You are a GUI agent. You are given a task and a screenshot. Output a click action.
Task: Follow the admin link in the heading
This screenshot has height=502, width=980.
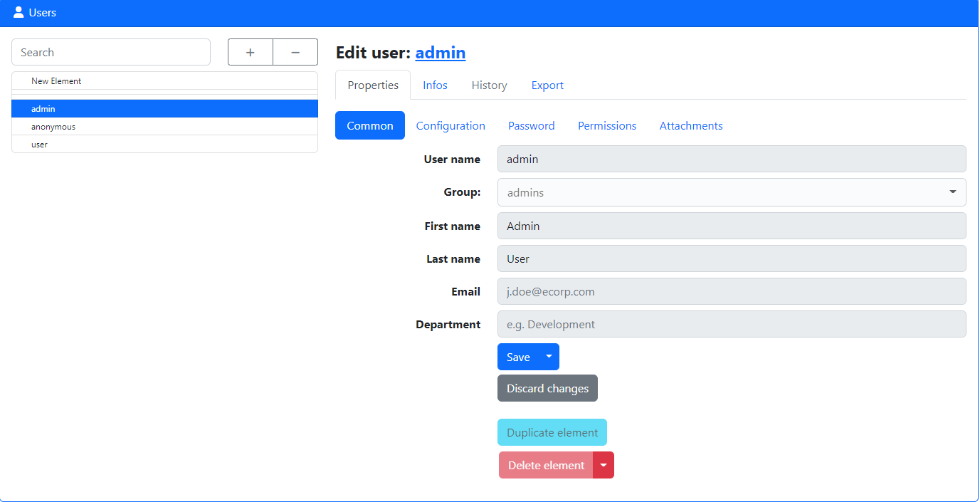[x=440, y=53]
